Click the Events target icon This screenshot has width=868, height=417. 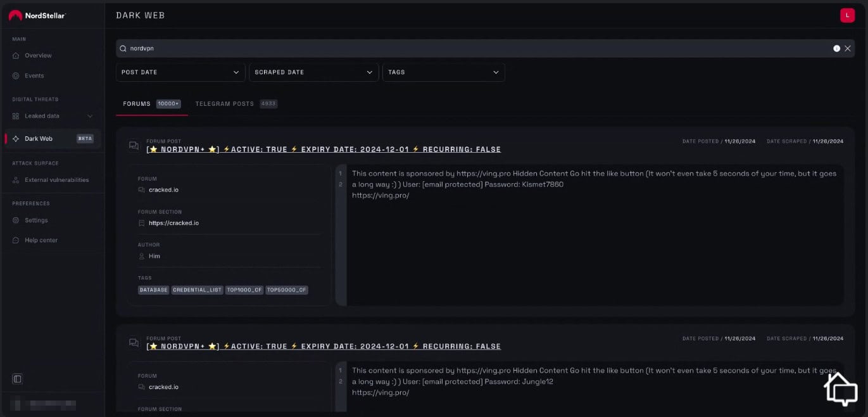coord(16,76)
